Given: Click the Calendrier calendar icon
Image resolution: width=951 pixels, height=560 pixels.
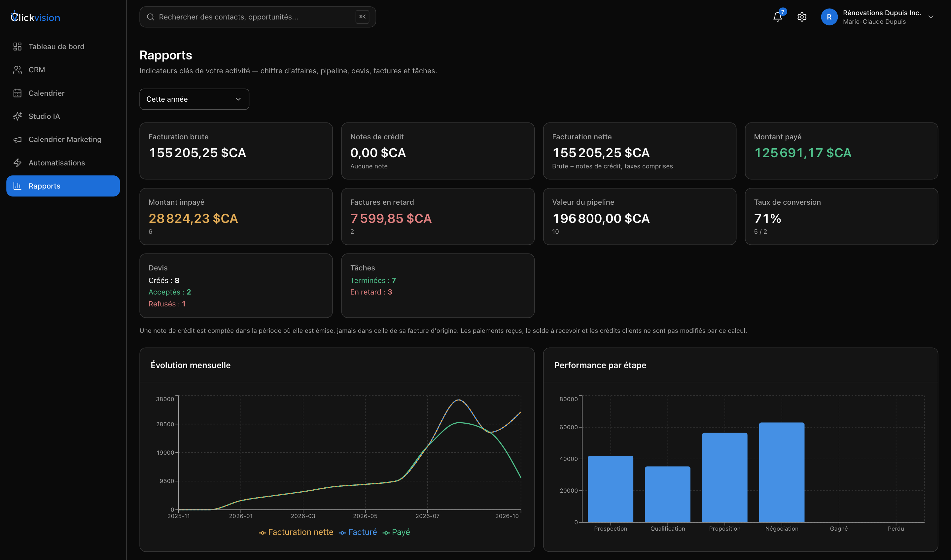Looking at the screenshot, I should (18, 93).
